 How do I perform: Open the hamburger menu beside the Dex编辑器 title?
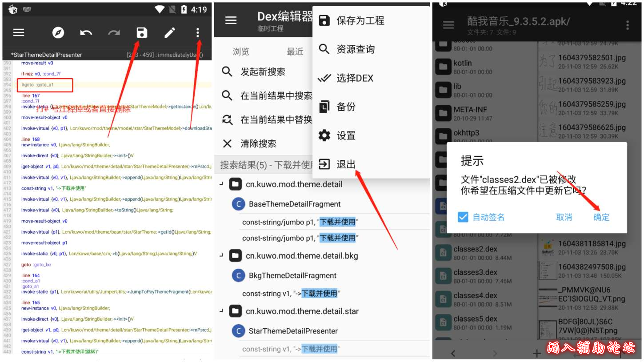231,20
